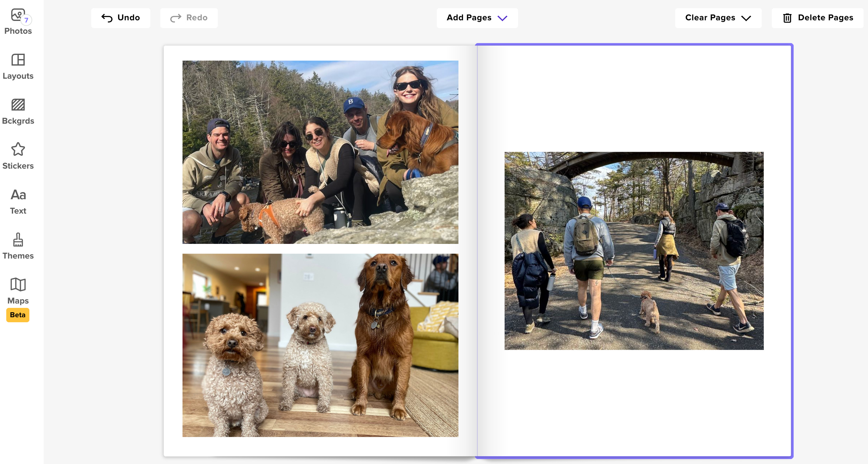Screen dimensions: 868x464
Task: Click blank area of right page
Action: pos(633,404)
